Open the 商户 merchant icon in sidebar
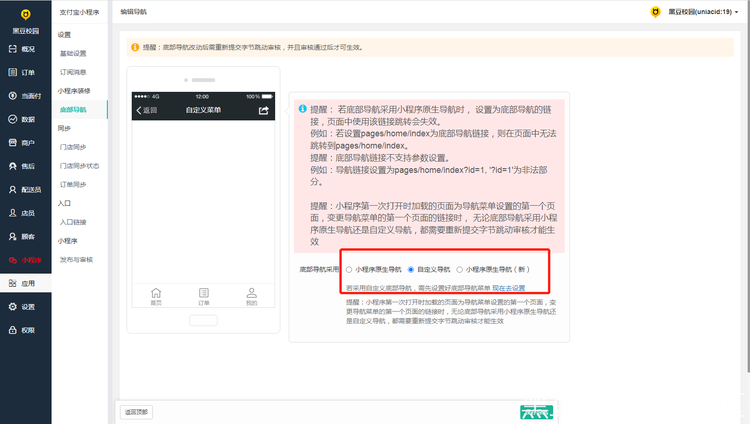750x424 pixels. 13,143
